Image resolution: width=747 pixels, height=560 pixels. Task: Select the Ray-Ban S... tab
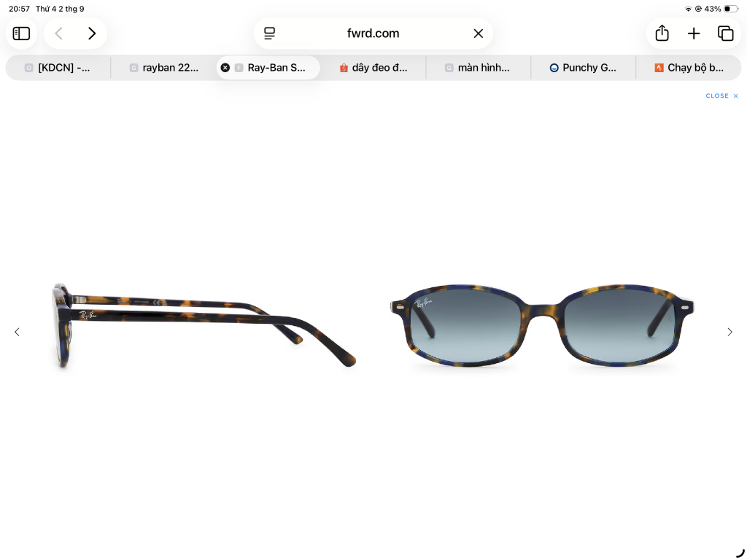point(268,68)
